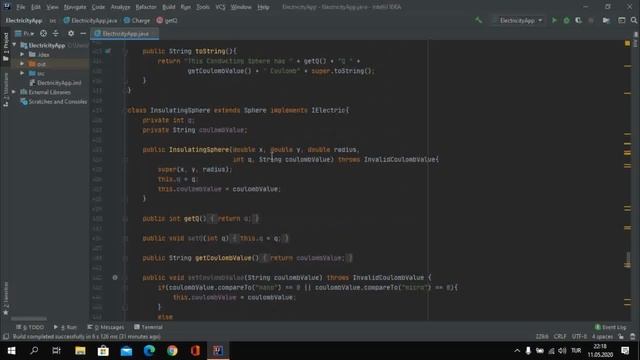Open Google Chrome from the taskbar
Viewport: 640px width, 360px height.
(x=172, y=351)
